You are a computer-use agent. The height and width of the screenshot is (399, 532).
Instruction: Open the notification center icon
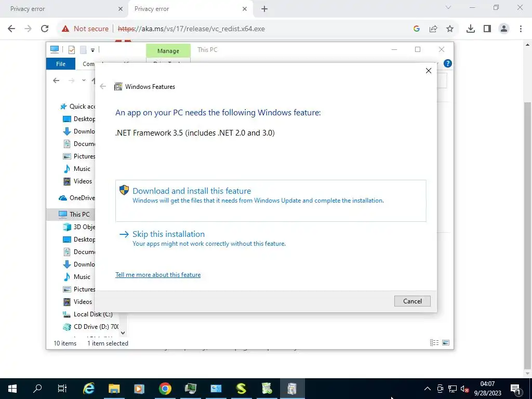pyautogui.click(x=515, y=389)
